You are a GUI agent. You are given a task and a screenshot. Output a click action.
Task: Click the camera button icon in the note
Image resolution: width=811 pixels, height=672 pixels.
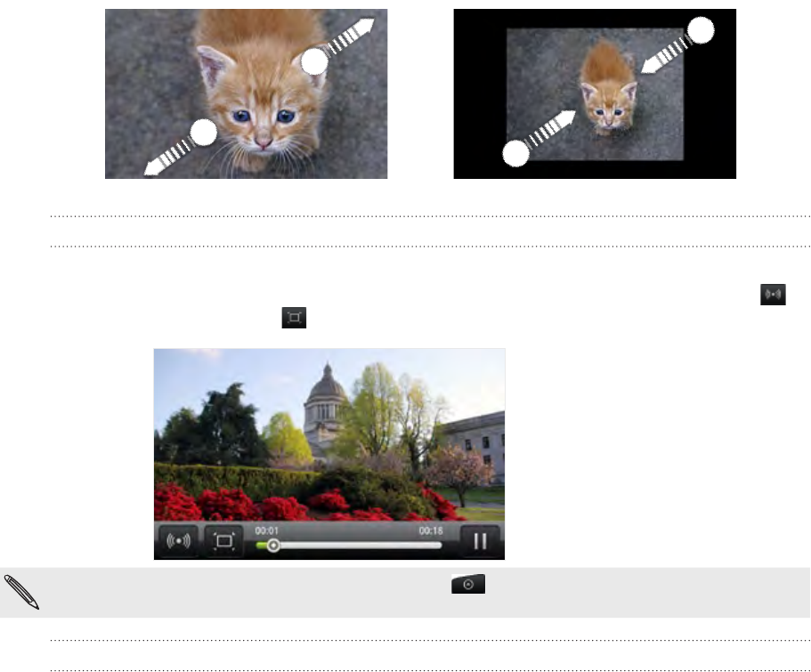click(x=468, y=584)
